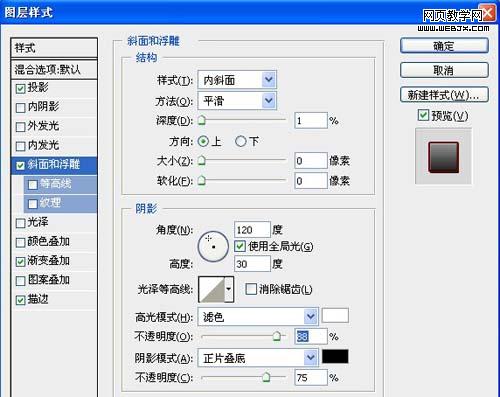This screenshot has width=500, height=397.
Task: Open the 方法 technique dropdown showing 平滑
Action: (x=237, y=101)
